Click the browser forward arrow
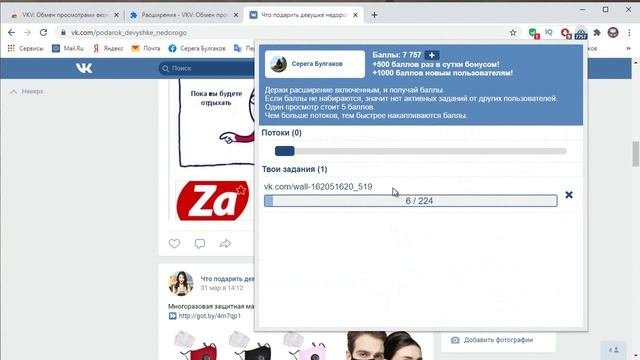This screenshot has height=360, width=640. click(27, 32)
